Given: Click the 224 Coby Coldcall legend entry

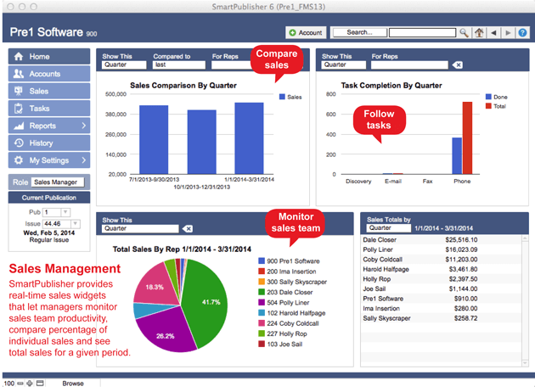Looking at the screenshot, I should [289, 323].
